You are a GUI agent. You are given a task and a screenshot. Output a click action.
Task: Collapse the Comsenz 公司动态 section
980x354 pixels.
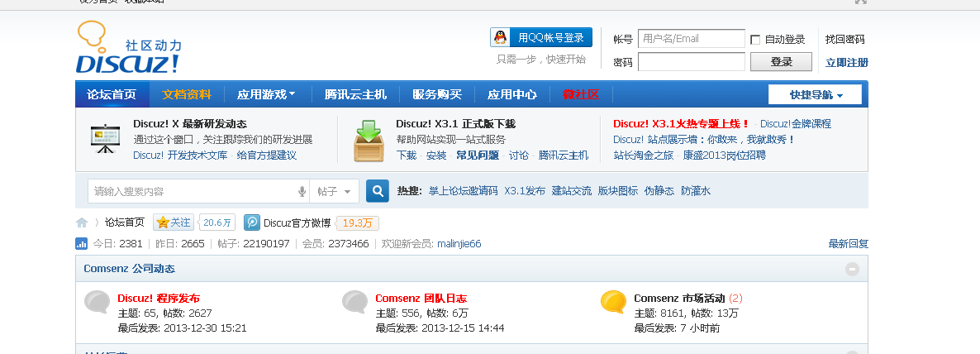point(852,270)
